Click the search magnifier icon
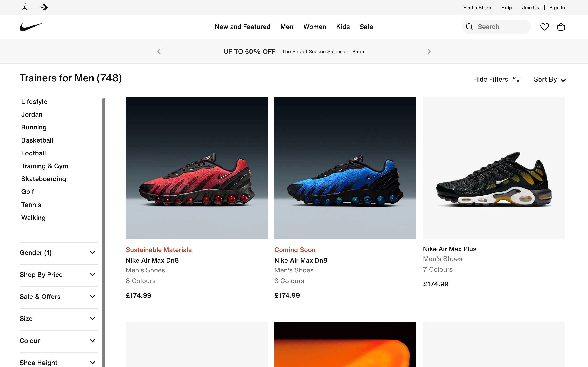Viewport: 588px width, 367px height. click(x=469, y=27)
